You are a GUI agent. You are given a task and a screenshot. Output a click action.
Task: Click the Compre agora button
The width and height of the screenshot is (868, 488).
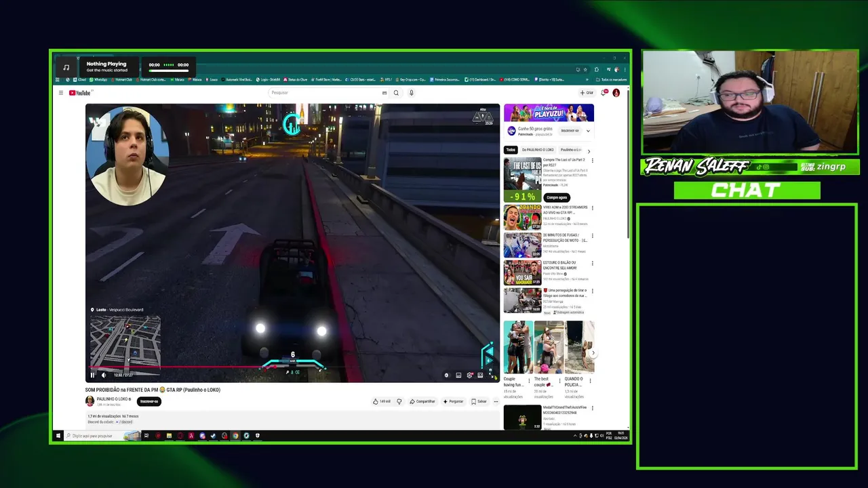coord(556,197)
